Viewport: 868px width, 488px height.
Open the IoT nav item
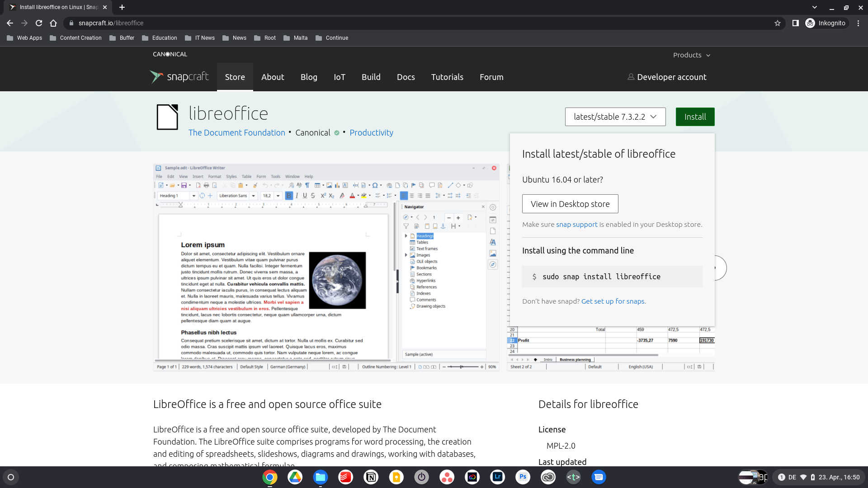pos(340,77)
